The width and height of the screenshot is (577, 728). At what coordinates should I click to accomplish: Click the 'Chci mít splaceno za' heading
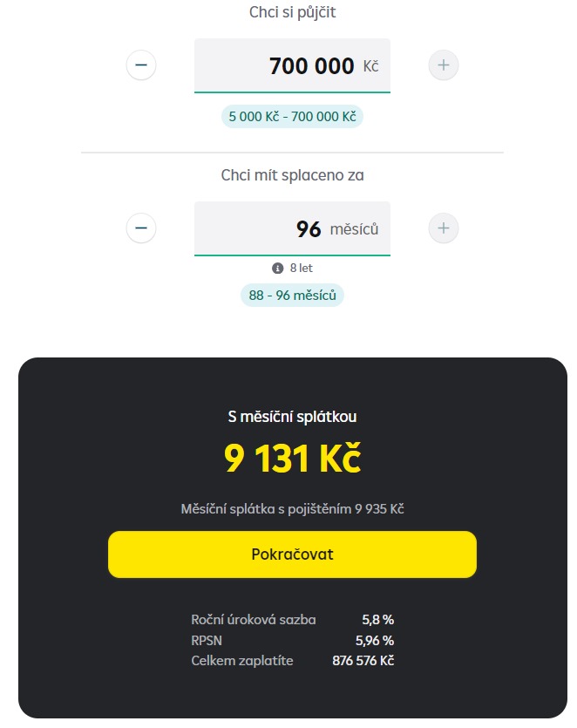(292, 175)
